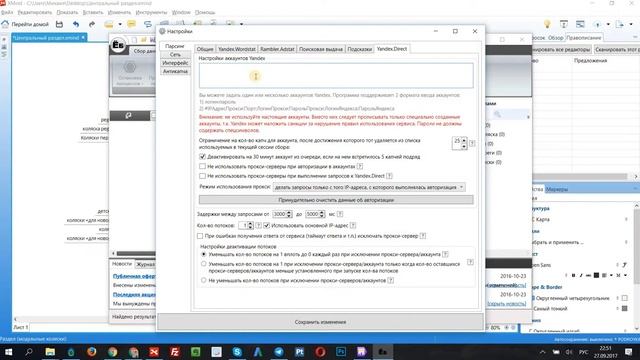This screenshot has height=360, width=640.
Task: Click the XMind save icon
Action: [59, 24]
